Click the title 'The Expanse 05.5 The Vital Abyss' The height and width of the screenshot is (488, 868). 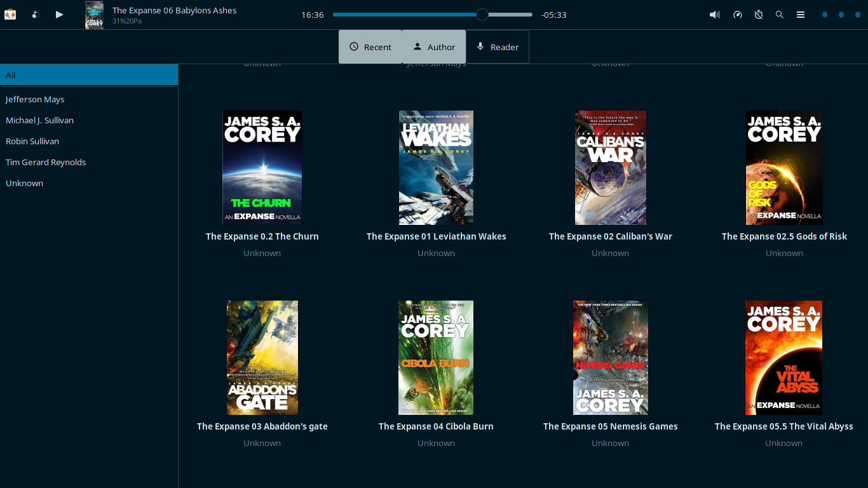click(x=784, y=426)
